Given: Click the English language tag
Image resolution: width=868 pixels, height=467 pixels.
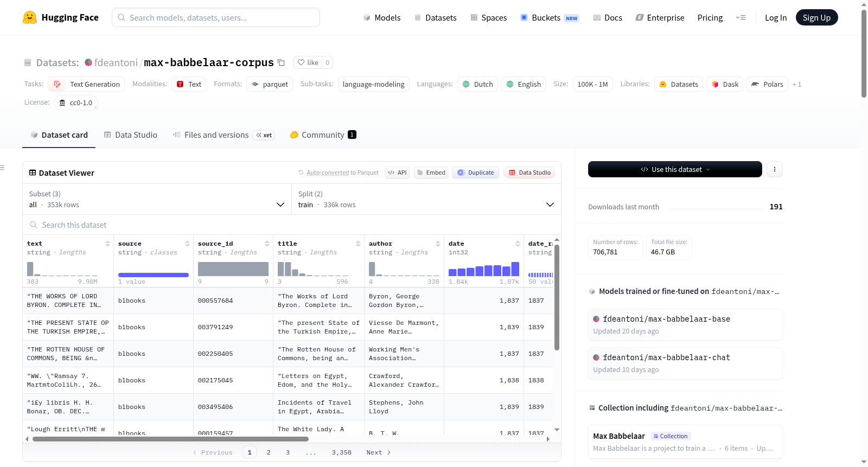Looking at the screenshot, I should [x=524, y=84].
